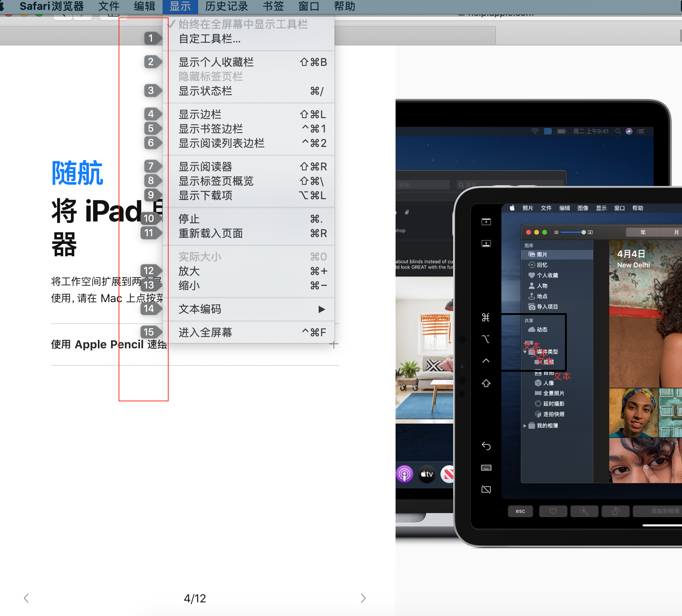Tap the undo arrow icon in iPad sidebar

486,446
